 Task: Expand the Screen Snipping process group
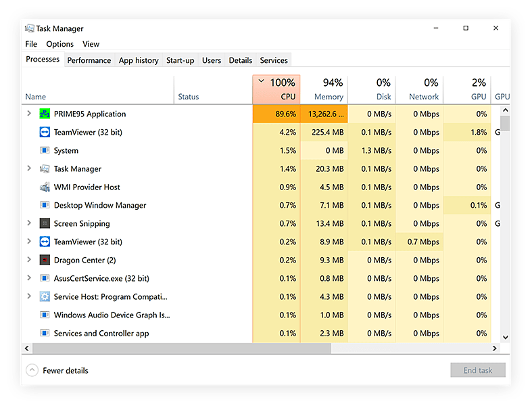(29, 223)
